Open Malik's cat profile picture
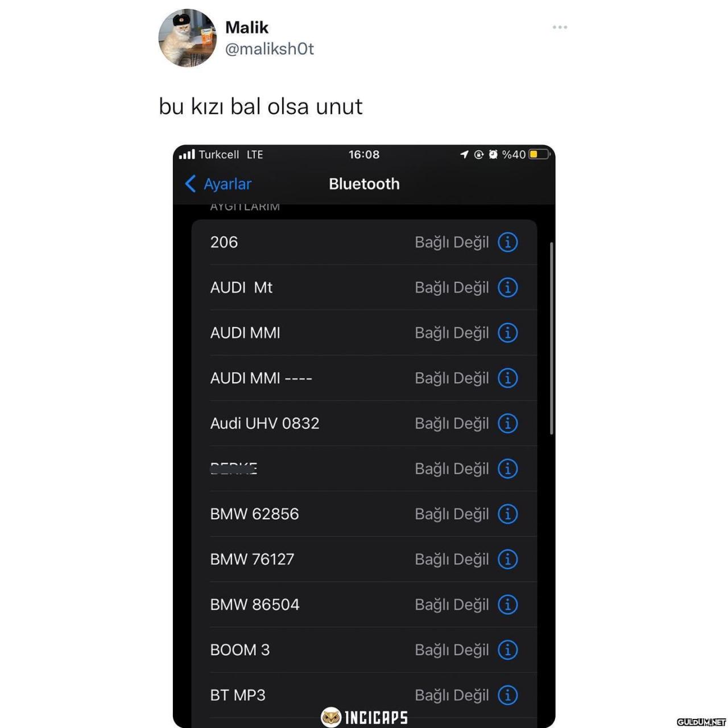The image size is (728, 728). (x=187, y=38)
